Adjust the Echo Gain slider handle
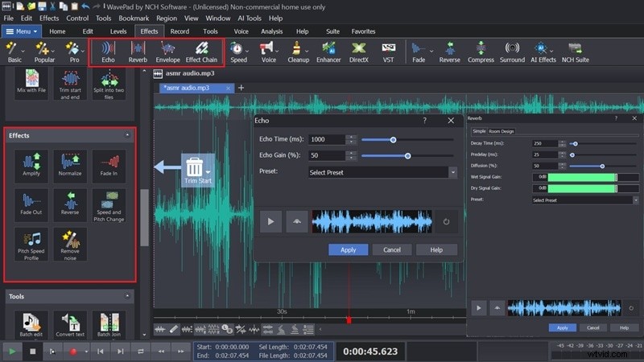This screenshot has width=644, height=362. [407, 155]
